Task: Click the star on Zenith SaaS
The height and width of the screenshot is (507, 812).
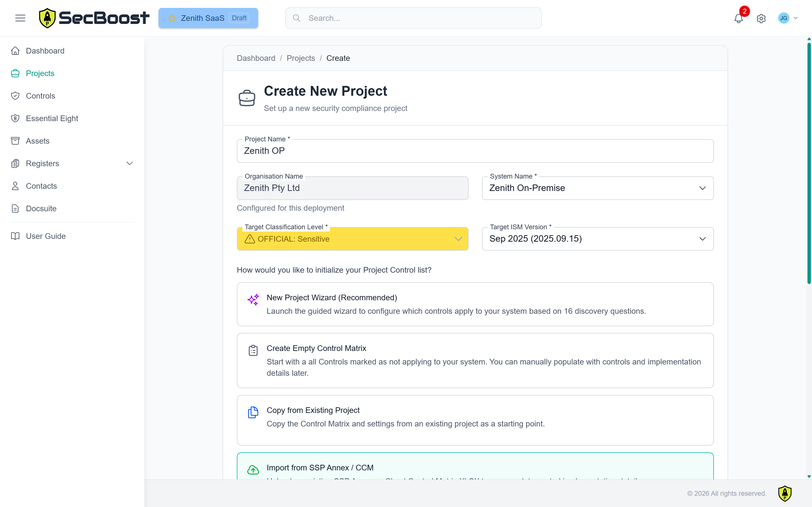Action: [172, 18]
